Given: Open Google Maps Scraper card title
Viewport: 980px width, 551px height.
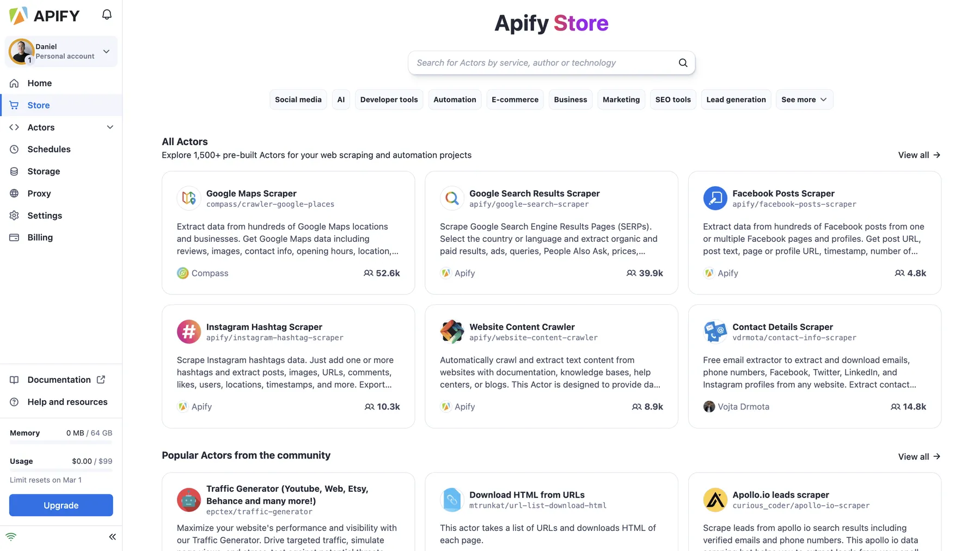Looking at the screenshot, I should click(251, 193).
